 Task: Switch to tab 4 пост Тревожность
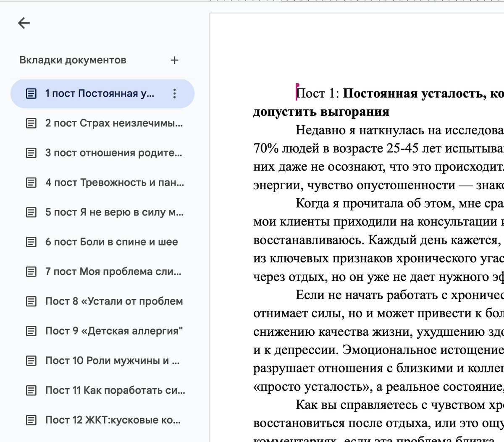click(114, 183)
